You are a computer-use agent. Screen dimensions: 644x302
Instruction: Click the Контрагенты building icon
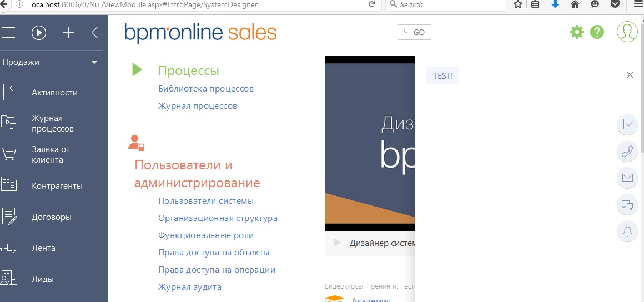click(x=8, y=184)
